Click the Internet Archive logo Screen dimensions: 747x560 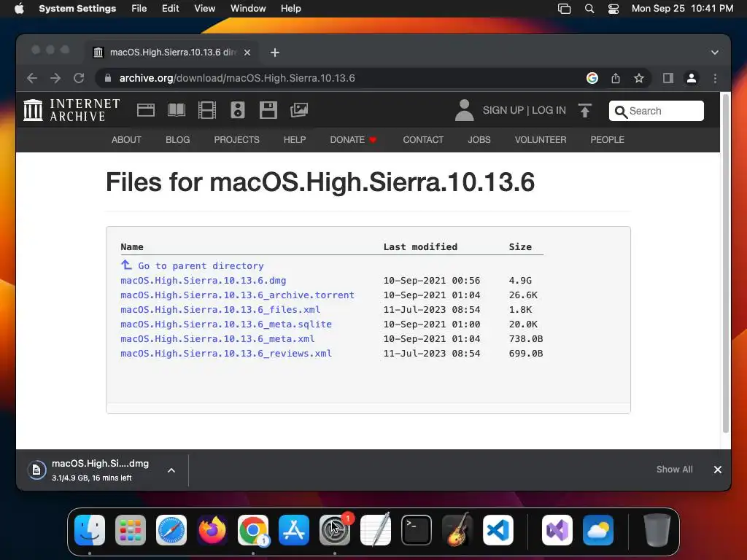[x=71, y=110]
